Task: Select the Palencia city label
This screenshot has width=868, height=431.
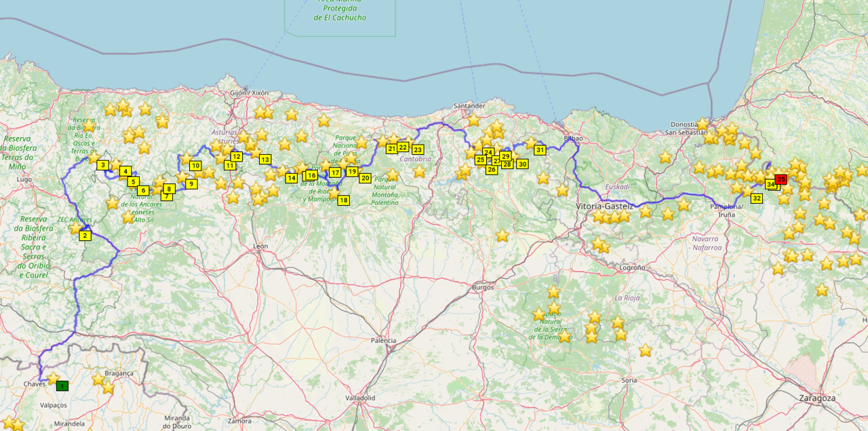Action: (383, 340)
